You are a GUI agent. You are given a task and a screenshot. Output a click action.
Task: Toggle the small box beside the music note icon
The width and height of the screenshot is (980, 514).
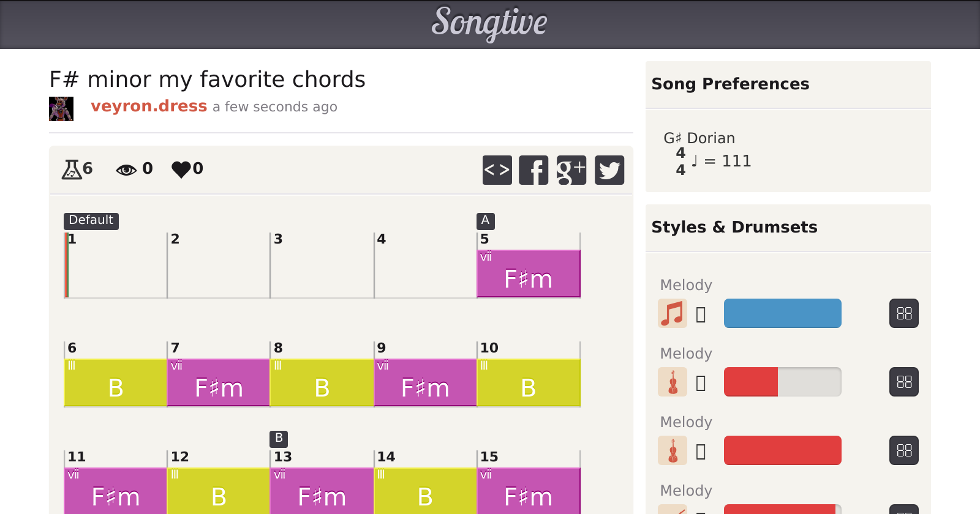tap(701, 315)
